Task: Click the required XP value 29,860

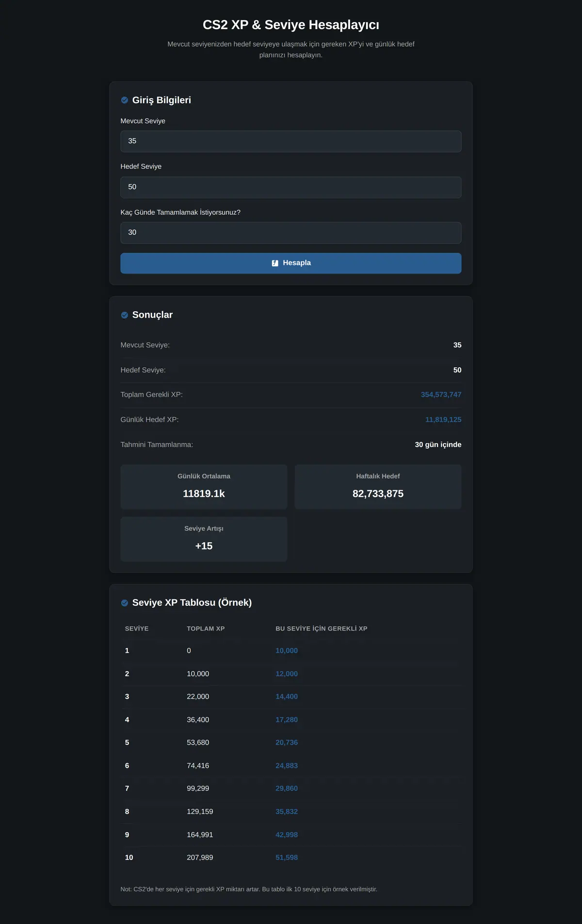Action: [287, 789]
